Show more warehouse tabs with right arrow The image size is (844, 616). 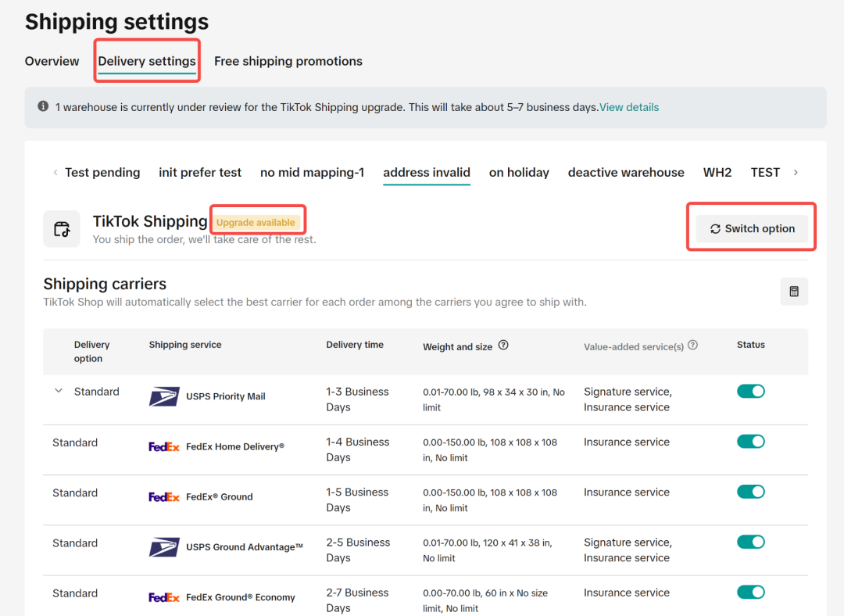click(x=796, y=172)
